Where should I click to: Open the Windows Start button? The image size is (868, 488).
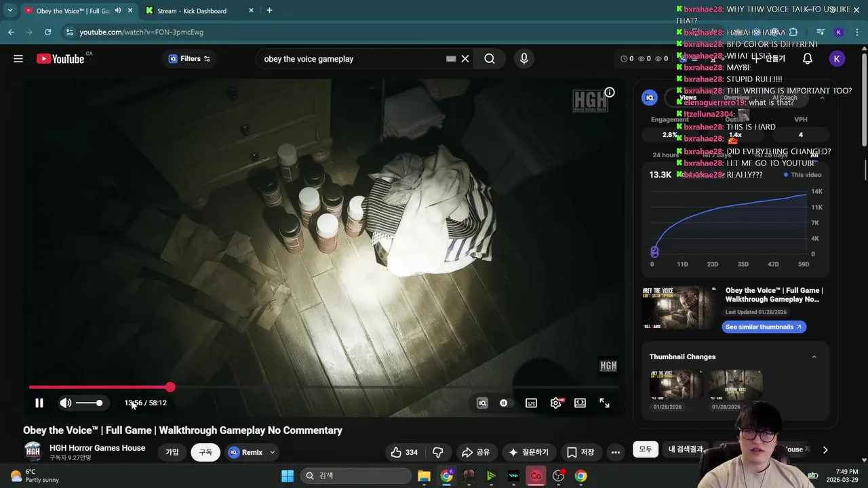[288, 476]
